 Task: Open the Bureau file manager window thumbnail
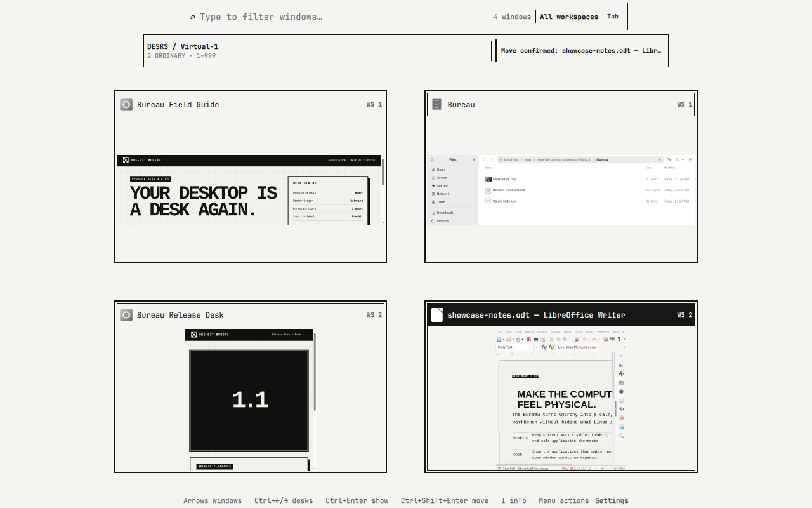pos(561,189)
